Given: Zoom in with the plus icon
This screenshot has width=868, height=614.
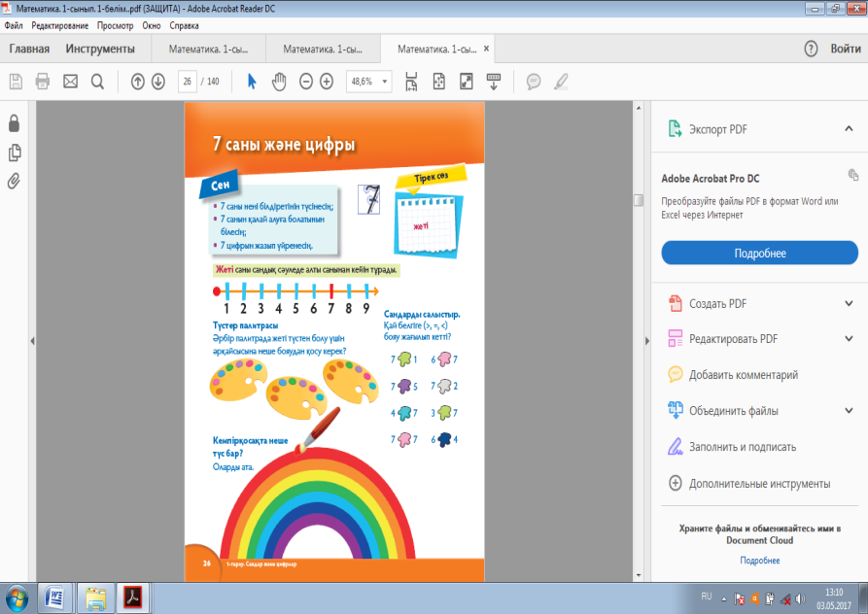Looking at the screenshot, I should coord(327,82).
